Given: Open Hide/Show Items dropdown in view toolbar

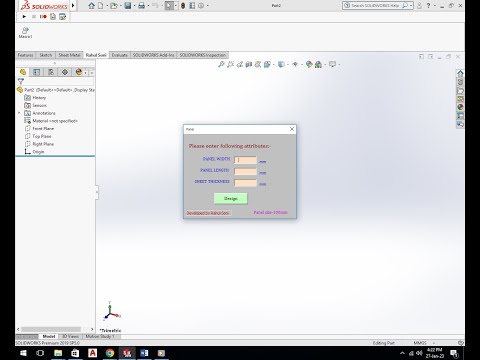Looking at the screenshot, I should [x=296, y=64].
